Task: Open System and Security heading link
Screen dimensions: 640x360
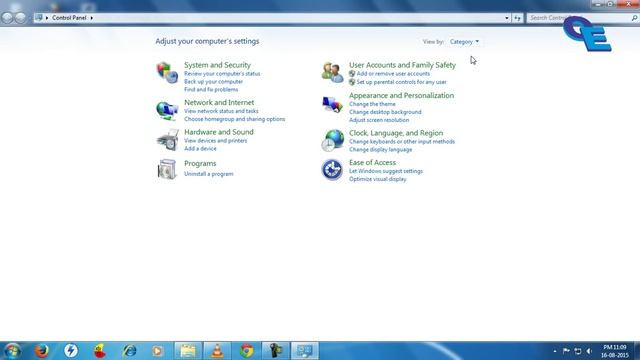Action: tap(217, 65)
